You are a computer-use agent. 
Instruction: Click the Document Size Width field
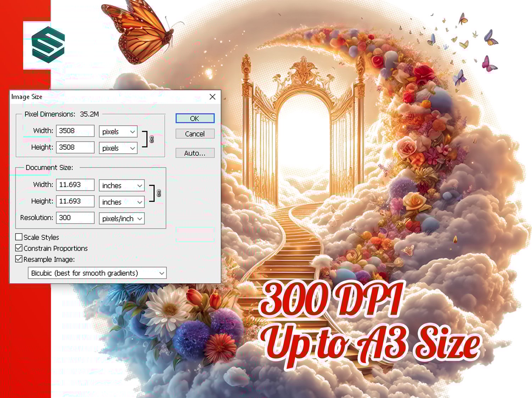click(75, 185)
